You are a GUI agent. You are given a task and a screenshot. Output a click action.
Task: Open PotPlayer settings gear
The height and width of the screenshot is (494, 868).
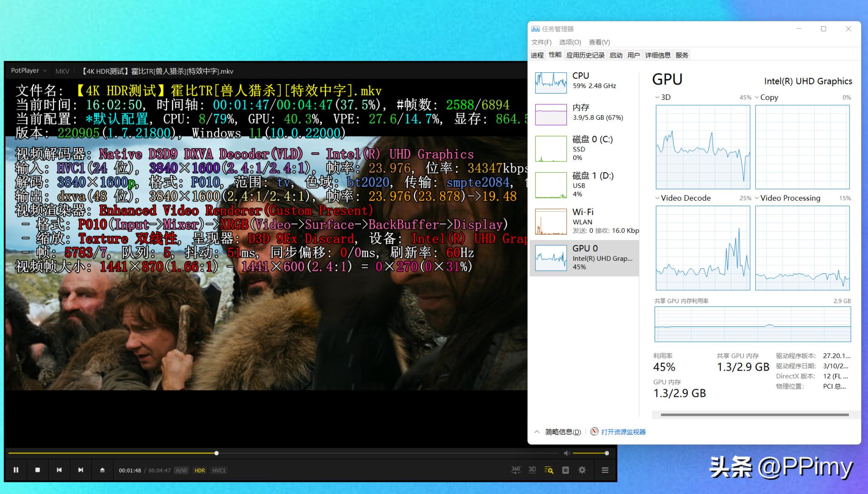pyautogui.click(x=582, y=470)
